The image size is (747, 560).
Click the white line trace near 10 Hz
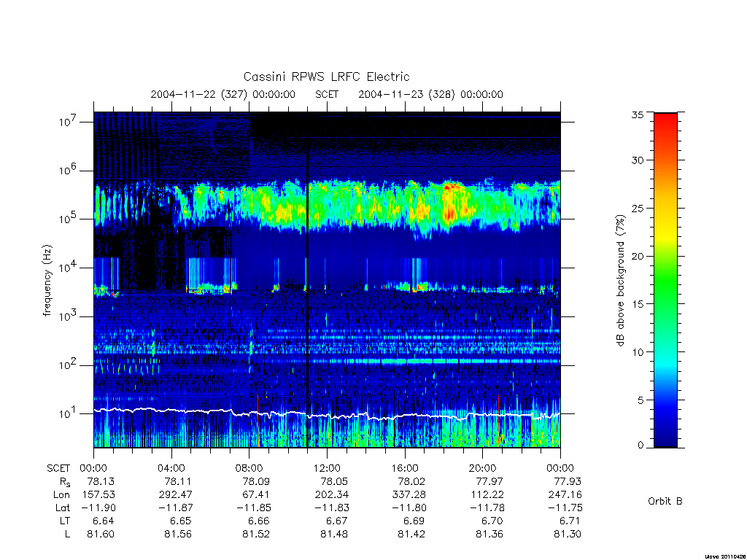coord(327,414)
